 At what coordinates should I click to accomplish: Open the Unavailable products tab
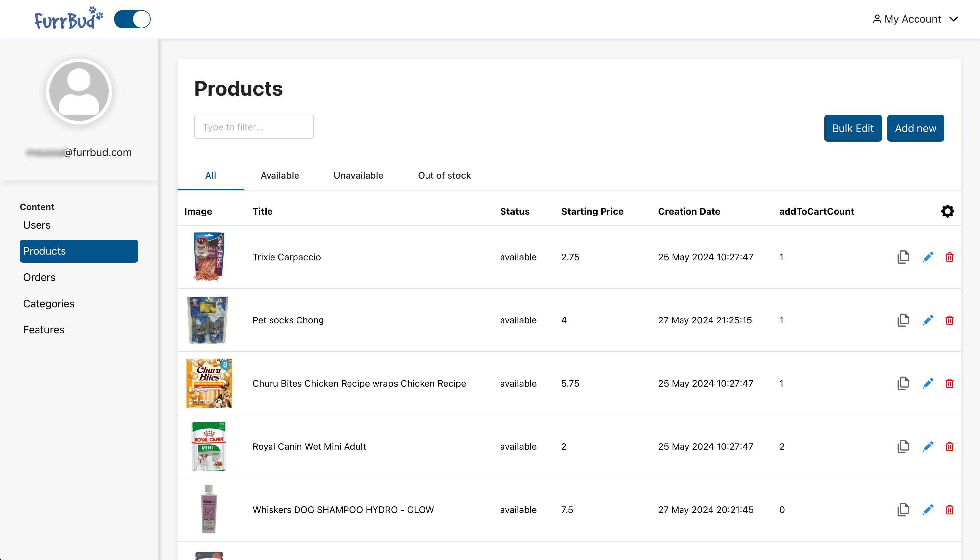pyautogui.click(x=358, y=175)
